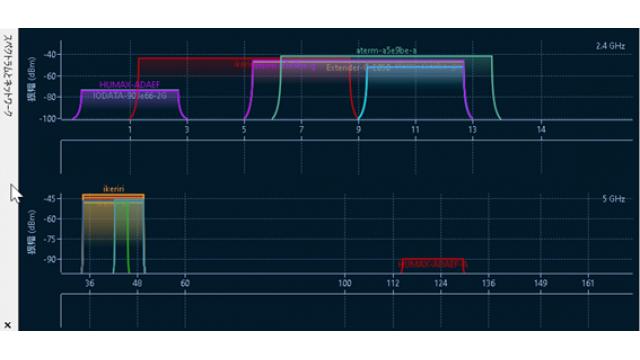Click channel 11 on the 2.4 GHz axis
The height and width of the screenshot is (360, 640).
[x=415, y=130]
